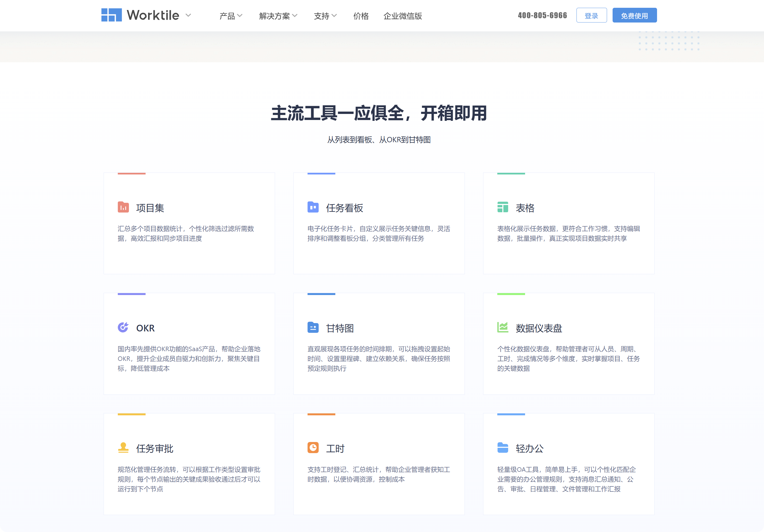Expand the 产品 dropdown menu
This screenshot has height=532, width=764.
click(x=231, y=16)
